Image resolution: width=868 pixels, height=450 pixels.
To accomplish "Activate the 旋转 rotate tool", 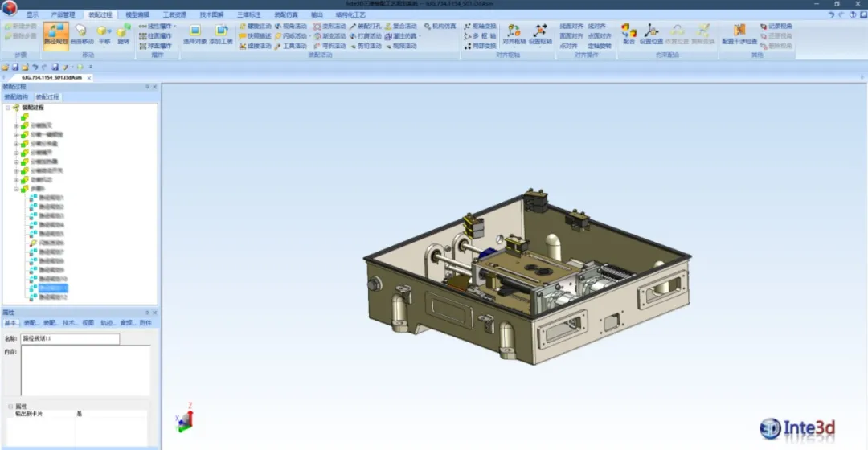I will 123,34.
